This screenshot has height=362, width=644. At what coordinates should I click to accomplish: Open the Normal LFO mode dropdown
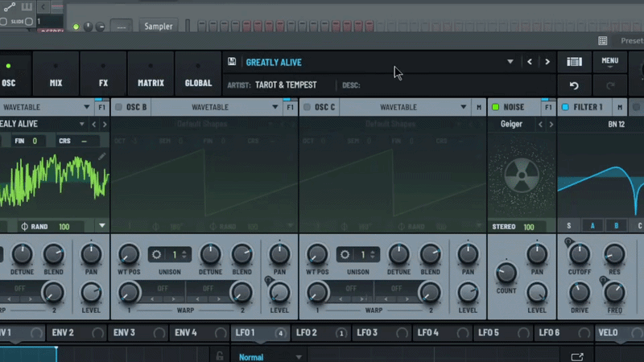tap(299, 356)
